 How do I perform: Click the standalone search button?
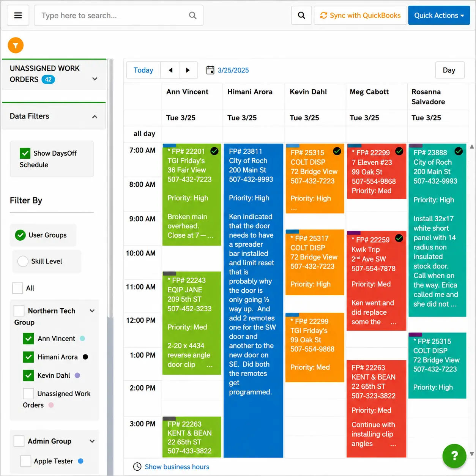coord(302,16)
